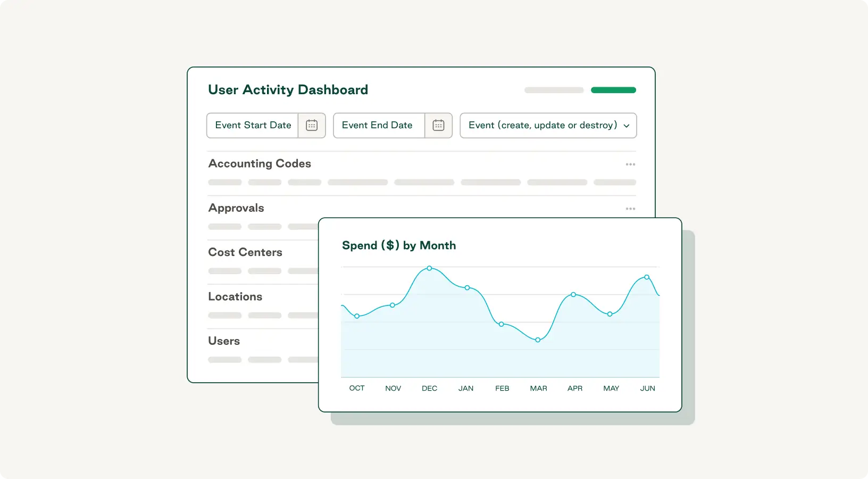868x479 pixels.
Task: Switch to the Spend ($) by Month panel
Action: pyautogui.click(x=399, y=245)
